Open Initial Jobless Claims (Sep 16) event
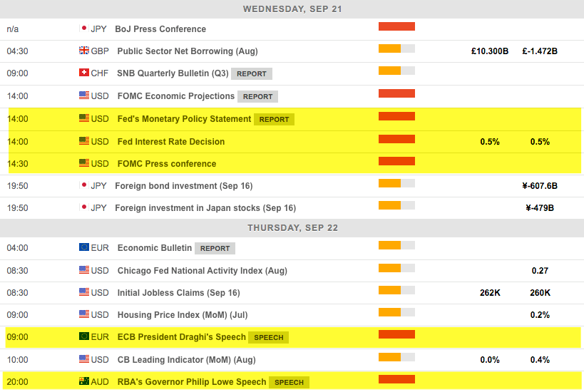Viewport: 584px width, 392px height. (178, 292)
